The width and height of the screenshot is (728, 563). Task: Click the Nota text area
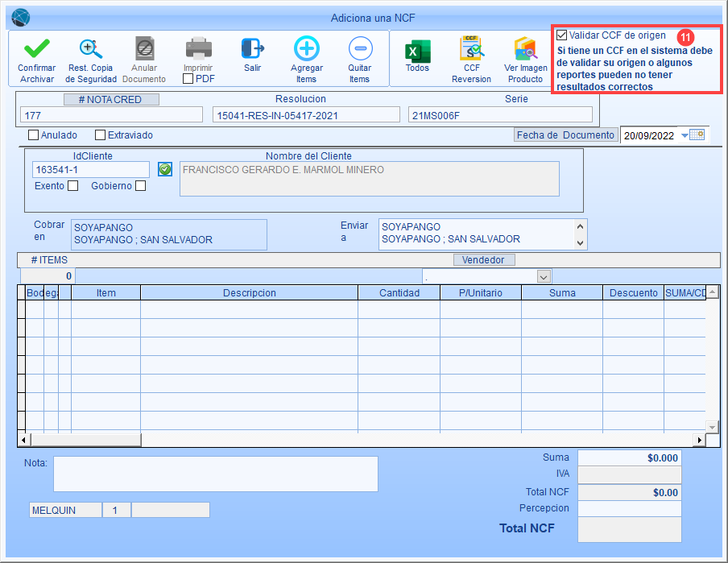216,474
